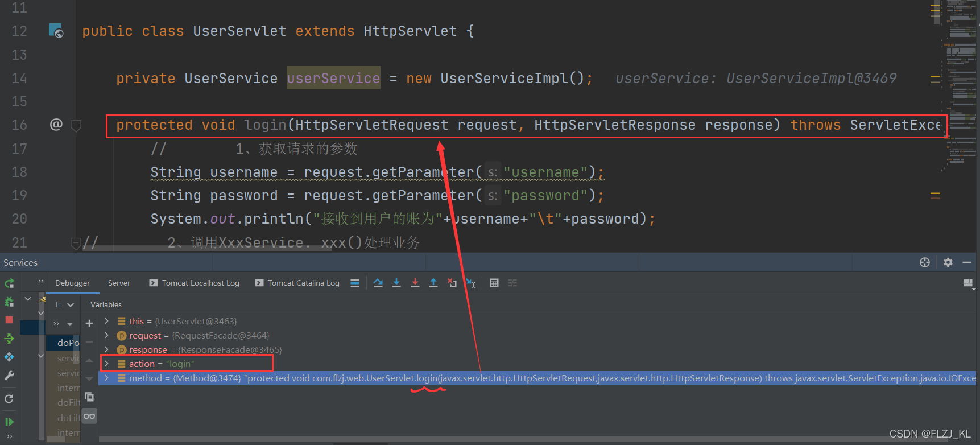Expand the 'response' variable node
Image resolution: width=980 pixels, height=445 pixels.
[x=106, y=349]
